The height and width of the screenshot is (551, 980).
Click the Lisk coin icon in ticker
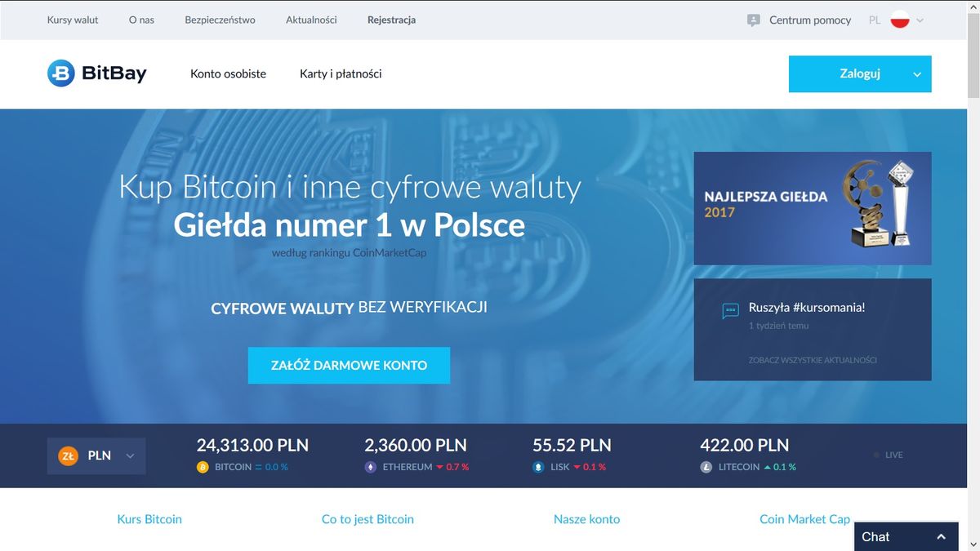point(538,467)
